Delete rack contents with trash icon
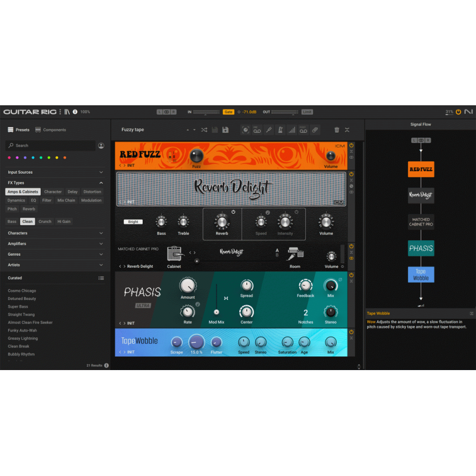Viewport: 476px width, 476px height. (x=337, y=130)
